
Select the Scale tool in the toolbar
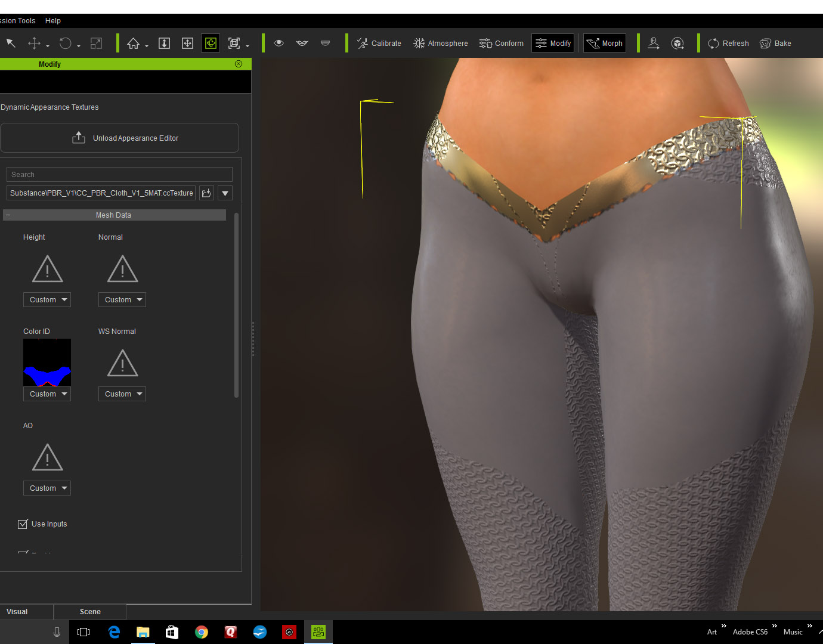[96, 43]
